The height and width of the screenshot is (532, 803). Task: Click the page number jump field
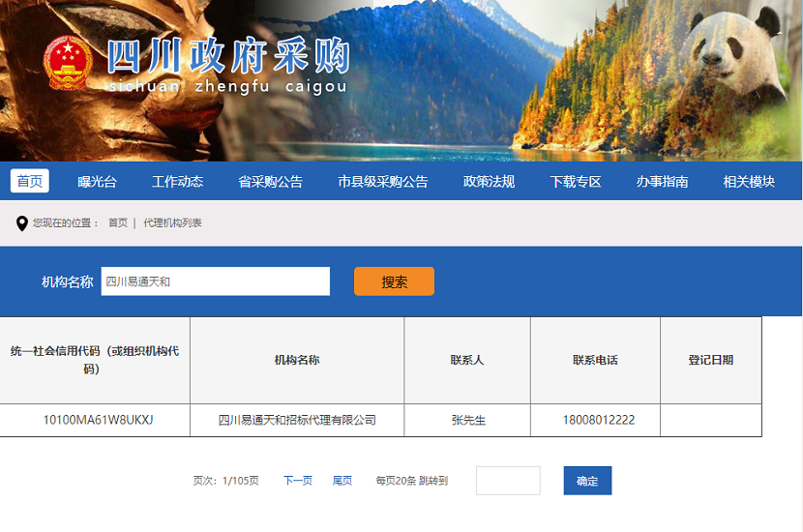click(x=508, y=481)
